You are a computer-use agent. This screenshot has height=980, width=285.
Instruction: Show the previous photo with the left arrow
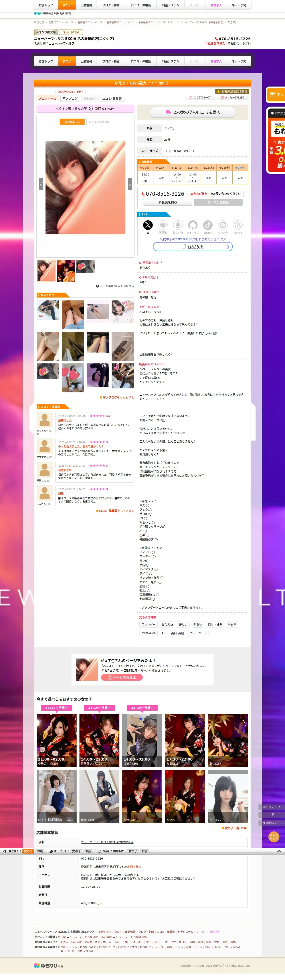coord(41,184)
